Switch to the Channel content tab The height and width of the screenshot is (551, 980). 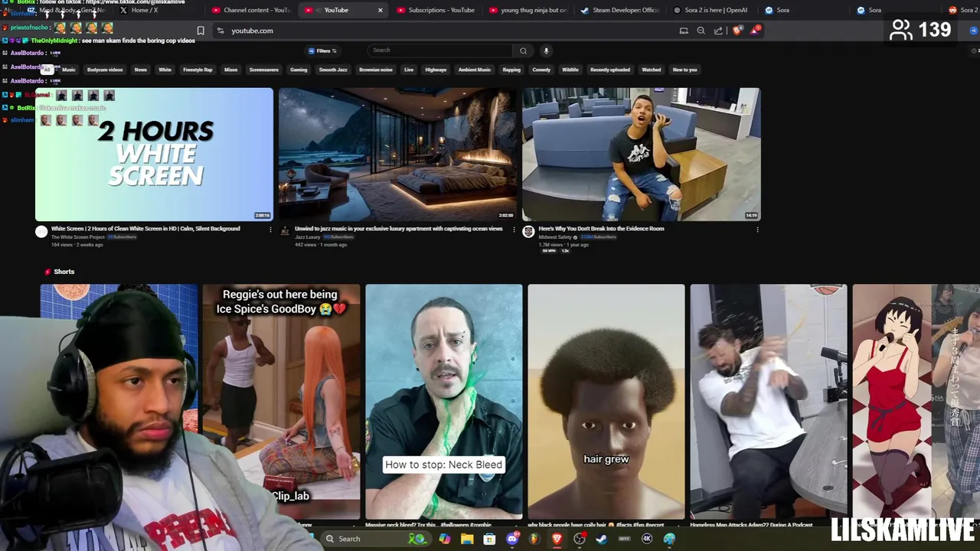coord(250,10)
